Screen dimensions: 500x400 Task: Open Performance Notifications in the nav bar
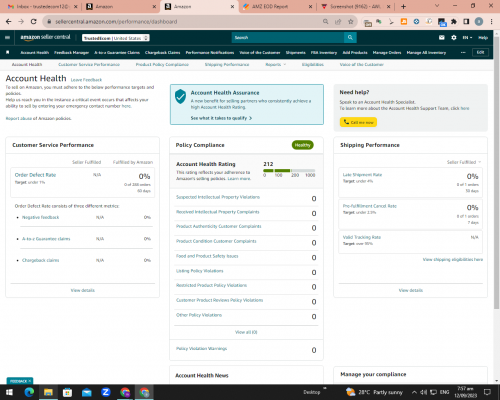pyautogui.click(x=210, y=52)
